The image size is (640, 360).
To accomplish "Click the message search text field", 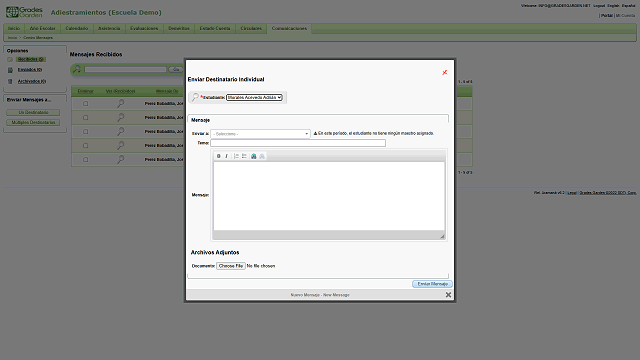I will (125, 70).
